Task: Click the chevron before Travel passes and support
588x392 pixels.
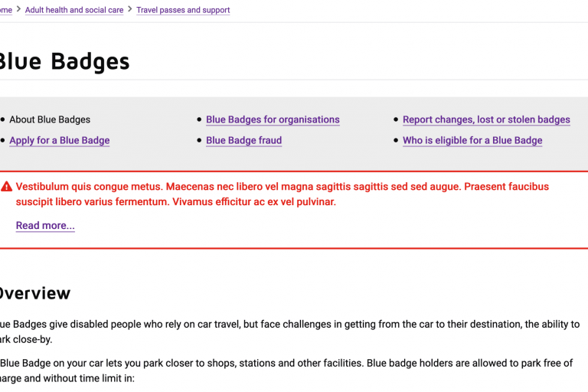Action: point(129,10)
